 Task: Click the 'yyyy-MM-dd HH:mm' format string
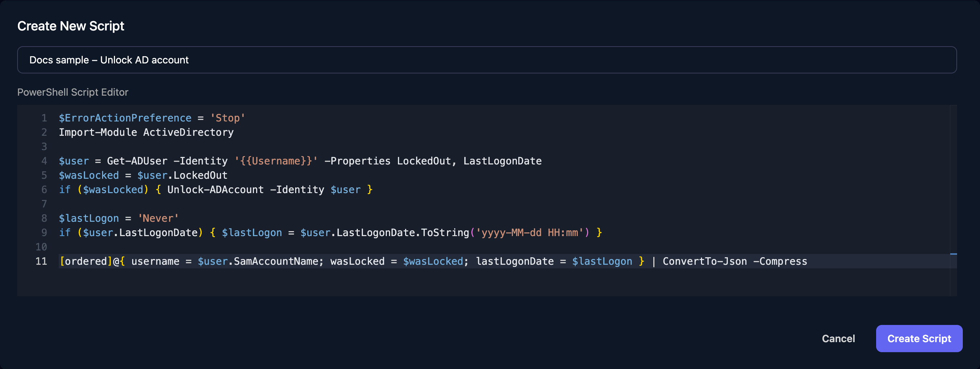pos(529,233)
